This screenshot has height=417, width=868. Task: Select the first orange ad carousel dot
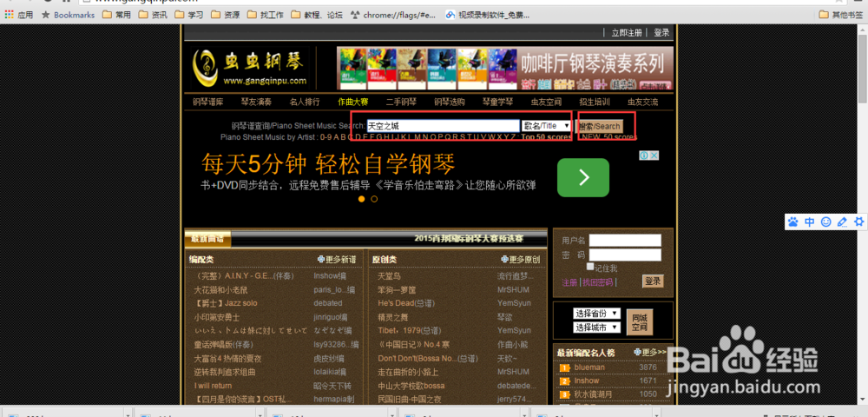pyautogui.click(x=361, y=199)
